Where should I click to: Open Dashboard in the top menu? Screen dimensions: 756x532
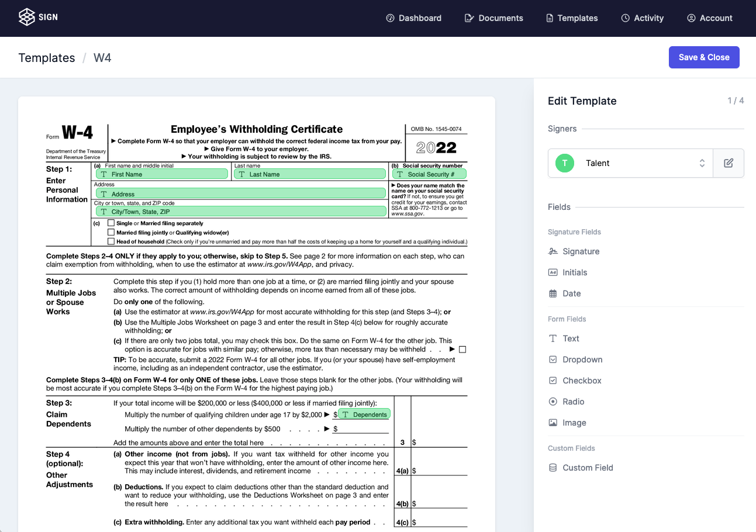[414, 18]
